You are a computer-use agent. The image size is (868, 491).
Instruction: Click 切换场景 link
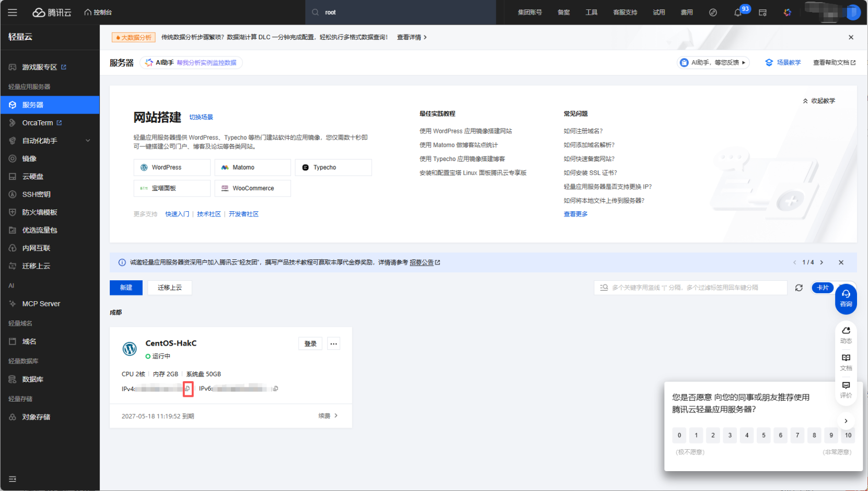[x=201, y=117]
